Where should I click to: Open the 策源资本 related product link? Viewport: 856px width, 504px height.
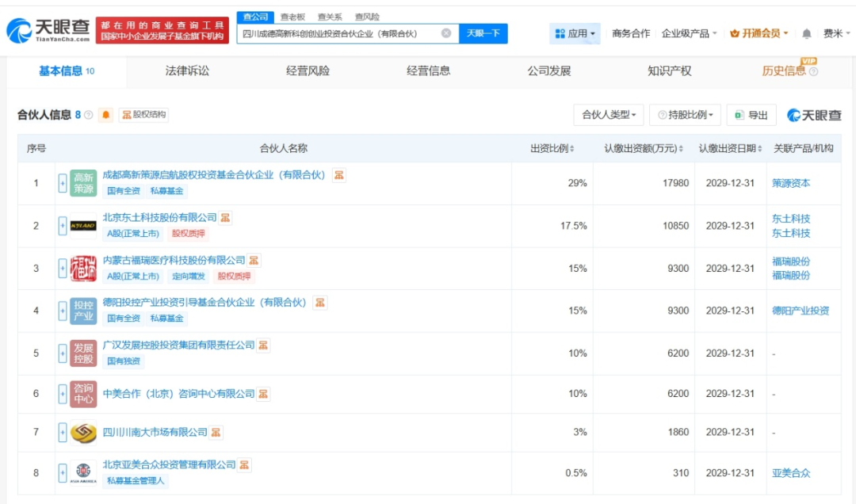(791, 184)
